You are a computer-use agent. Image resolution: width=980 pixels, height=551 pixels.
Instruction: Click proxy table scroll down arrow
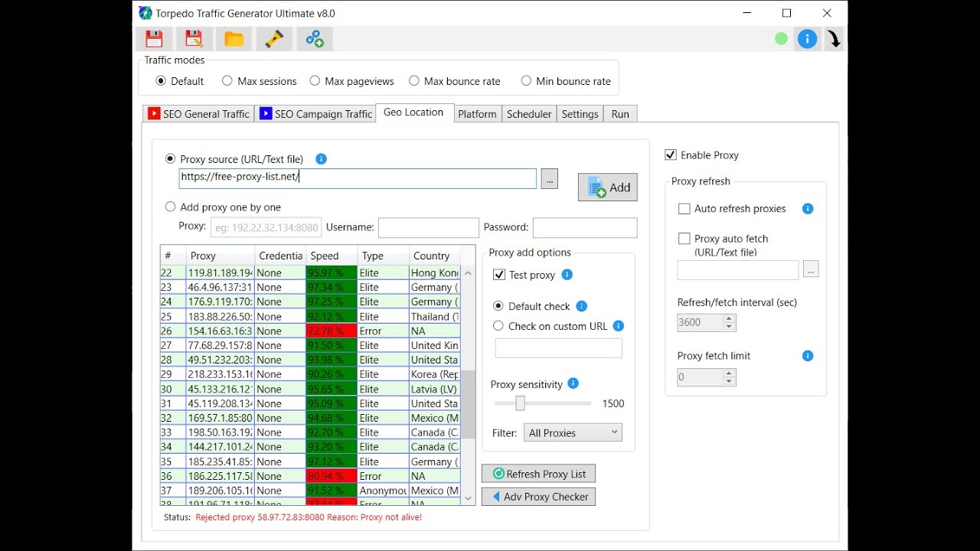468,498
